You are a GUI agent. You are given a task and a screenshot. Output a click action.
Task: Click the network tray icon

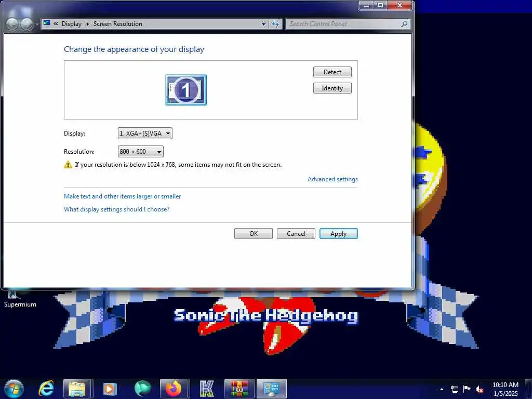pos(454,389)
